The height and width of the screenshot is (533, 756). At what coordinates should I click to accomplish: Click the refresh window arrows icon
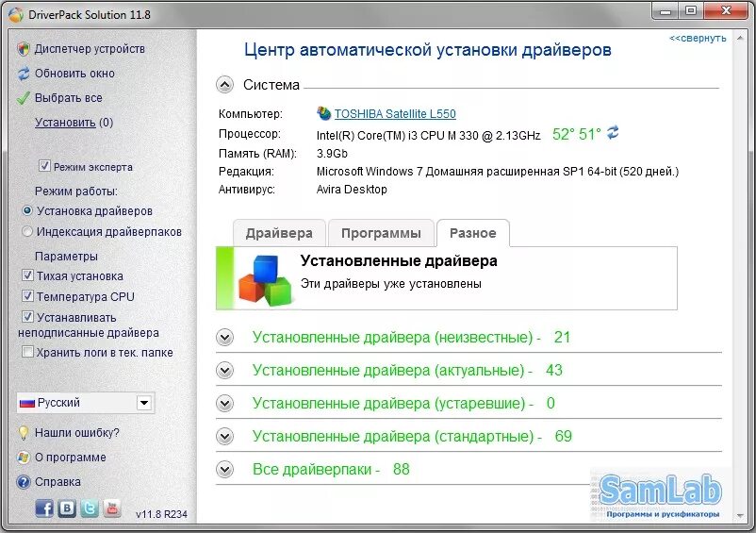(x=24, y=74)
